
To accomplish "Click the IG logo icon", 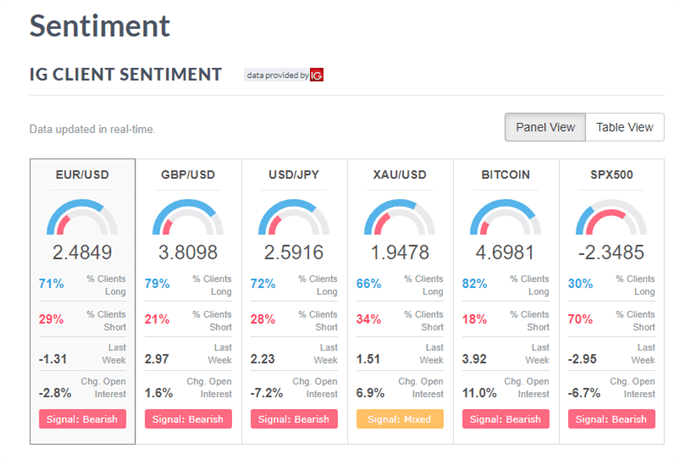I will click(x=317, y=75).
